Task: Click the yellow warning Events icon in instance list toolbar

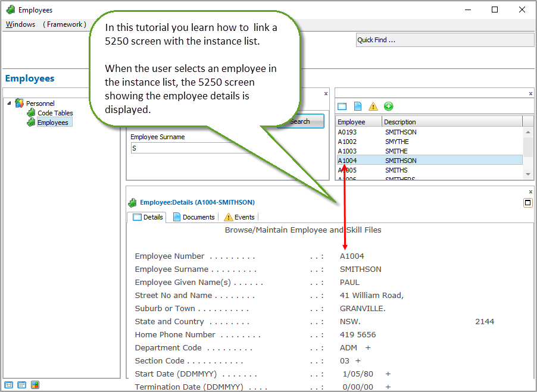Action: [x=373, y=106]
